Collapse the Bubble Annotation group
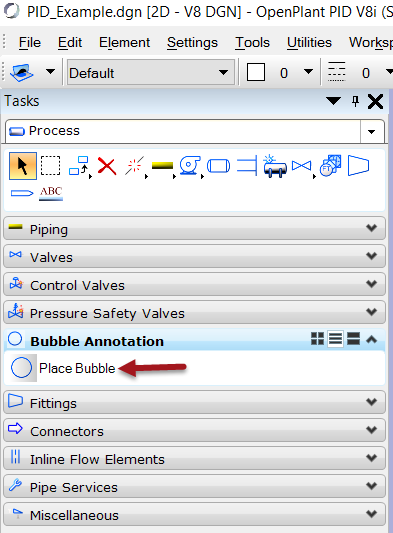 point(372,339)
